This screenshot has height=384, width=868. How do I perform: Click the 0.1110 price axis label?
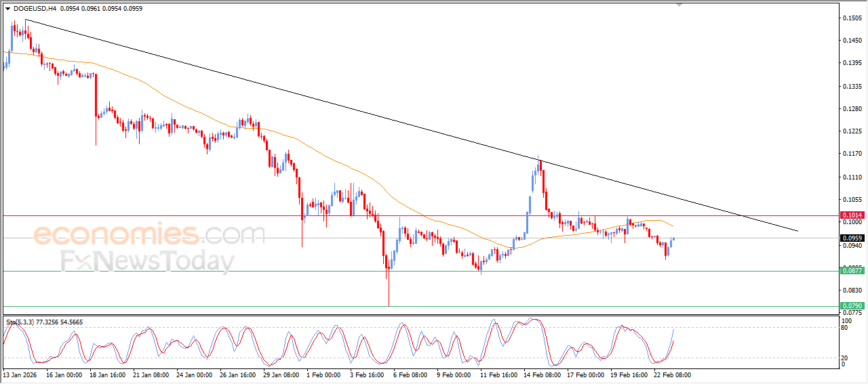(852, 177)
